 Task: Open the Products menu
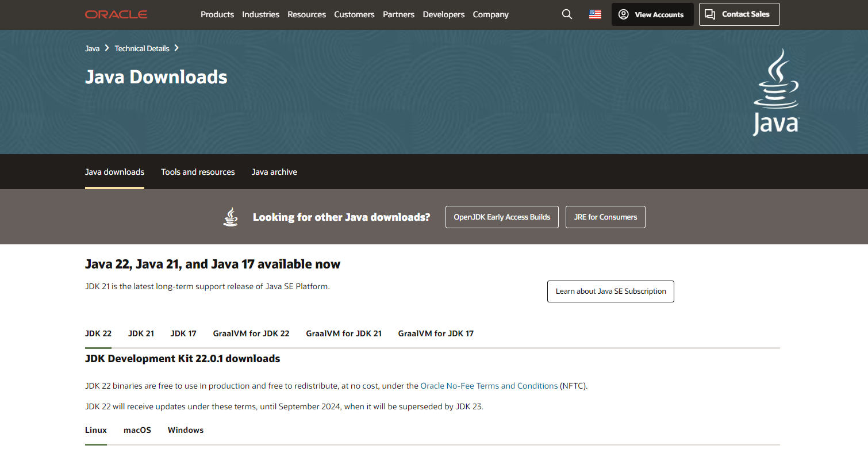coord(217,14)
